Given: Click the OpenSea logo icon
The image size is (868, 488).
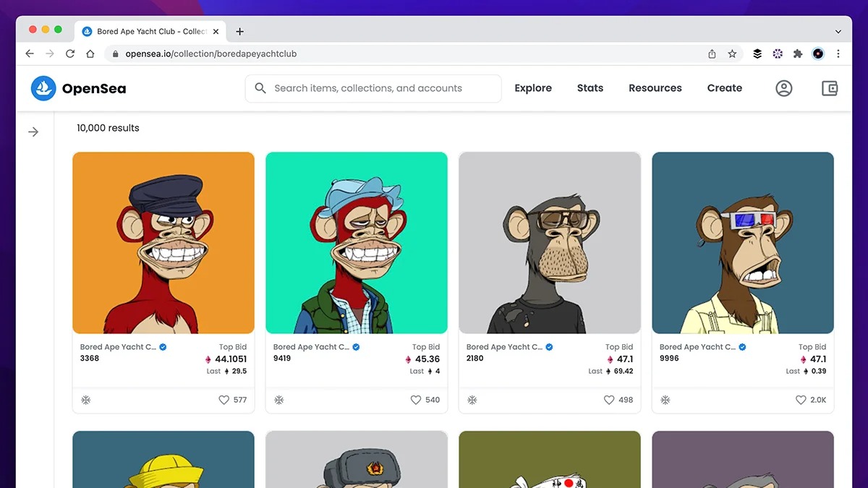Looking at the screenshot, I should pyautogui.click(x=43, y=88).
